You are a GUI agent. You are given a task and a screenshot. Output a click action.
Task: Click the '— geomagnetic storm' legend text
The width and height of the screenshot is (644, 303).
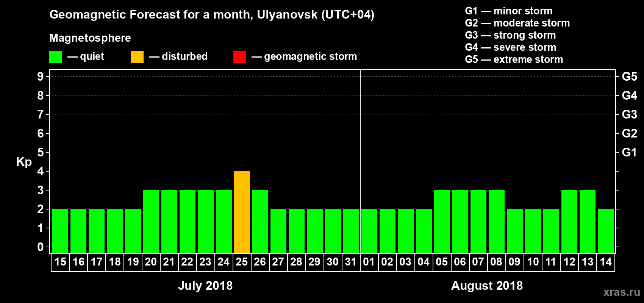[304, 56]
